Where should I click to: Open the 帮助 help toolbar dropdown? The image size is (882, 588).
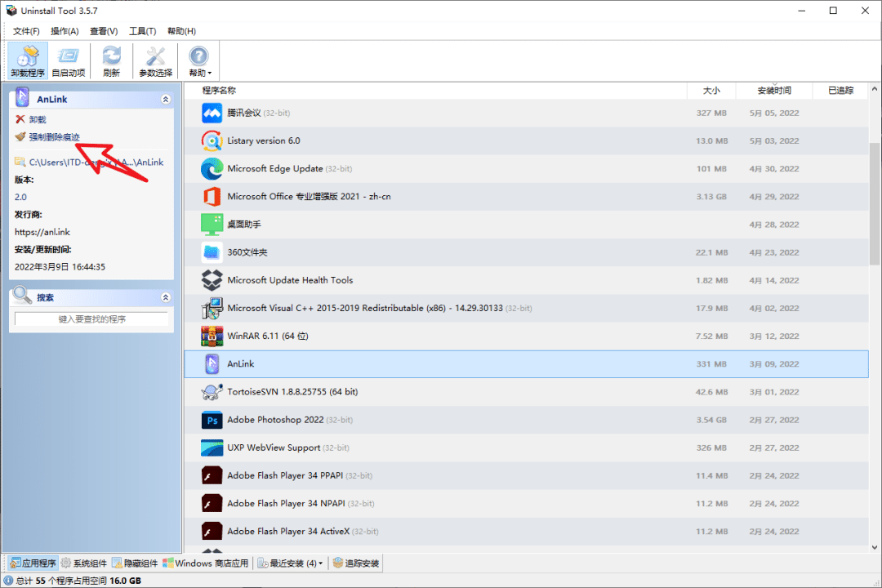coord(199,60)
